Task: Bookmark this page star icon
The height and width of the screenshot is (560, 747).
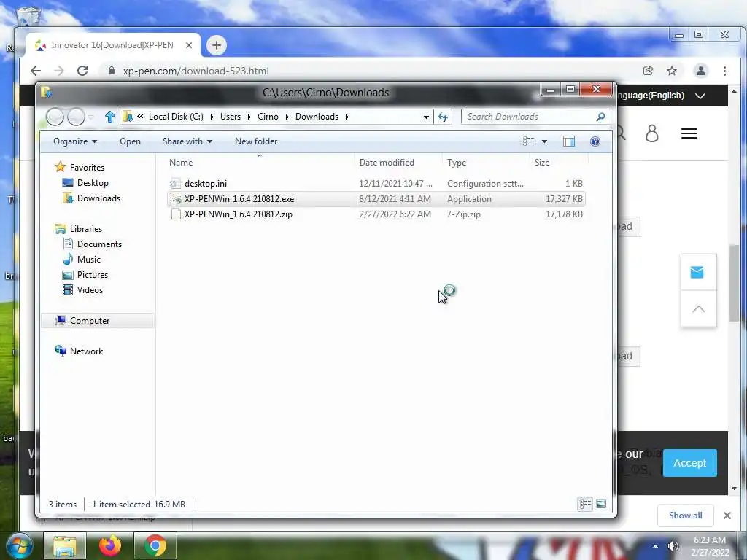Action: point(672,71)
